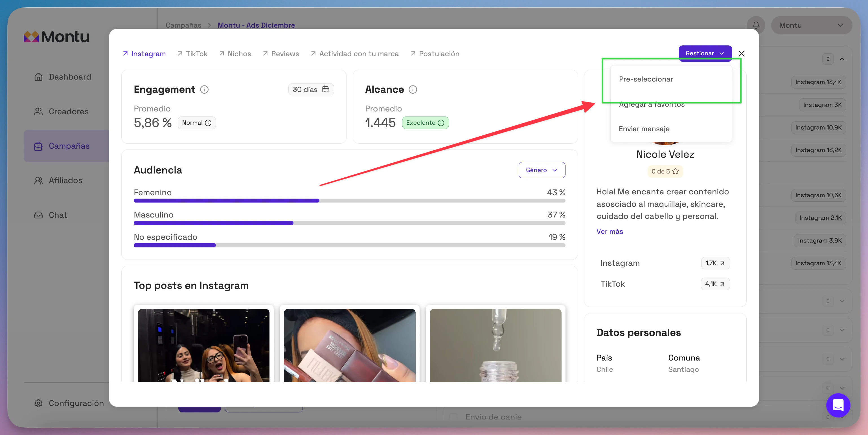Open the elevator selfie top post
Viewport: 868px width, 435px height.
[x=203, y=345]
